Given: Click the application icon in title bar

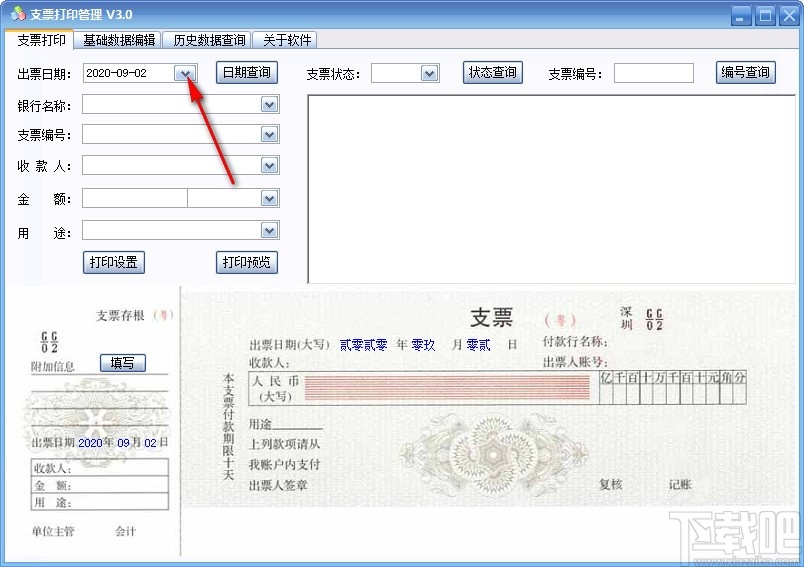Looking at the screenshot, I should [18, 14].
